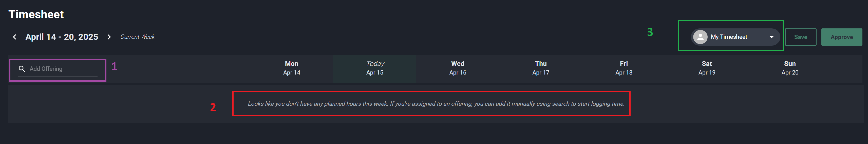Select the My Timesheet selector

pyautogui.click(x=735, y=37)
